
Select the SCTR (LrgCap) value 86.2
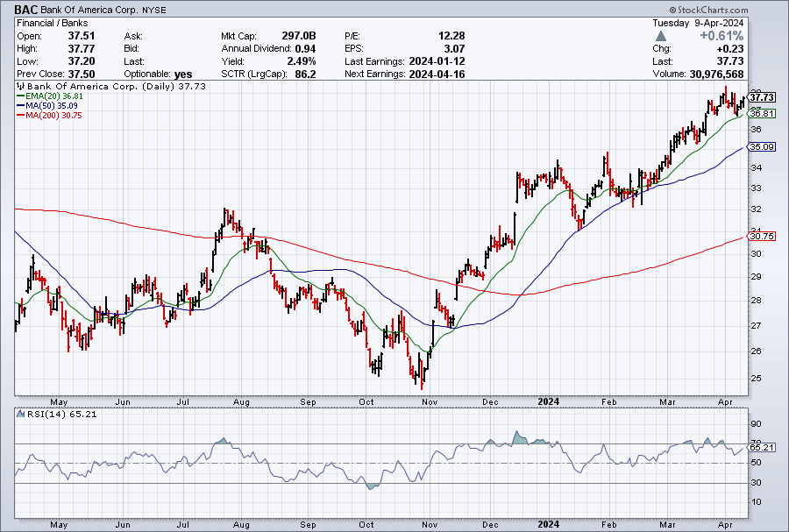[305, 74]
